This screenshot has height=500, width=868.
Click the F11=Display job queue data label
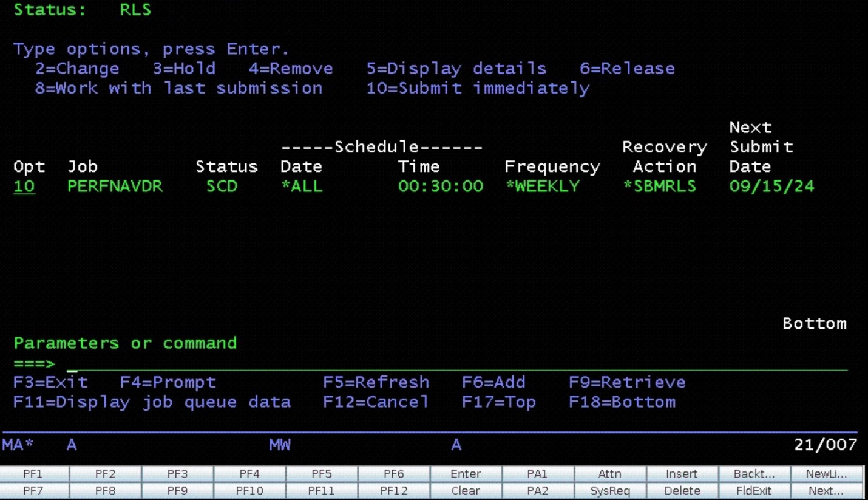(x=152, y=402)
